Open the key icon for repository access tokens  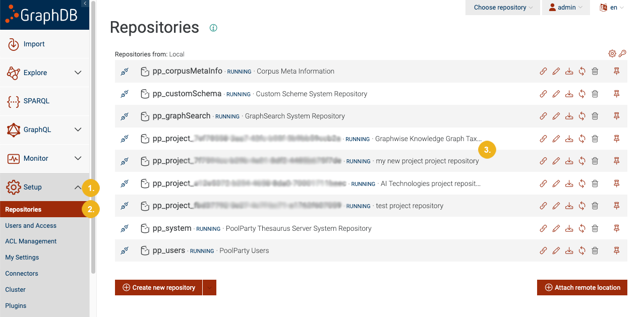(623, 53)
